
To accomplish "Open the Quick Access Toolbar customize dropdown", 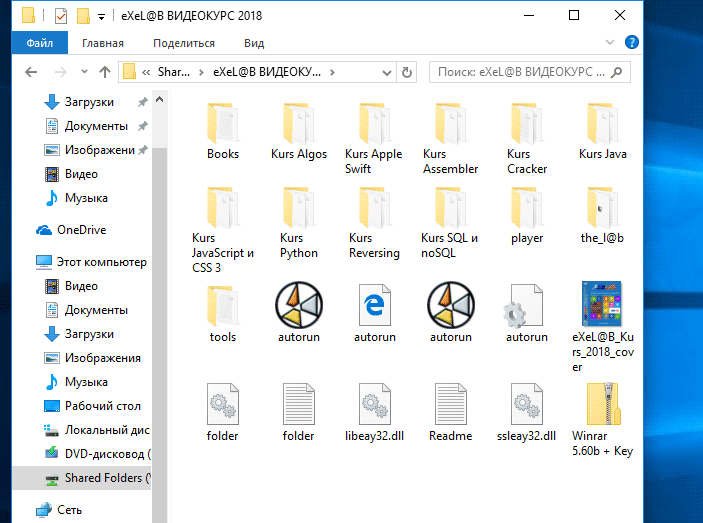I will point(102,17).
